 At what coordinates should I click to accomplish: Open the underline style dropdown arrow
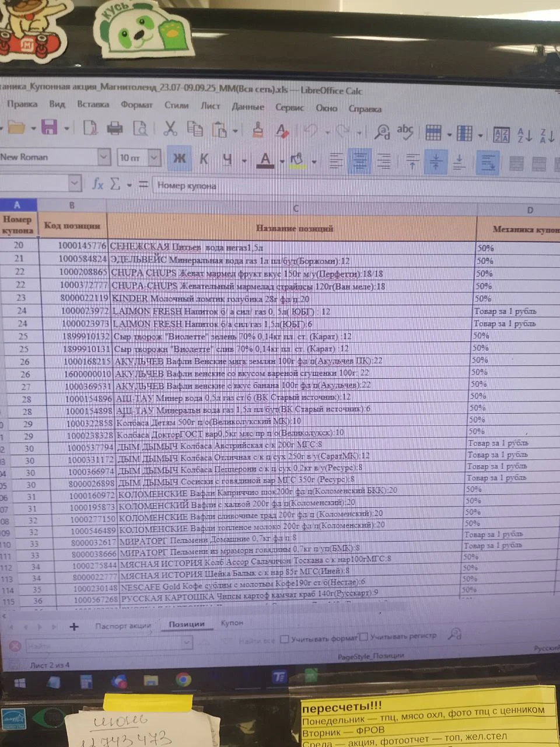(244, 160)
